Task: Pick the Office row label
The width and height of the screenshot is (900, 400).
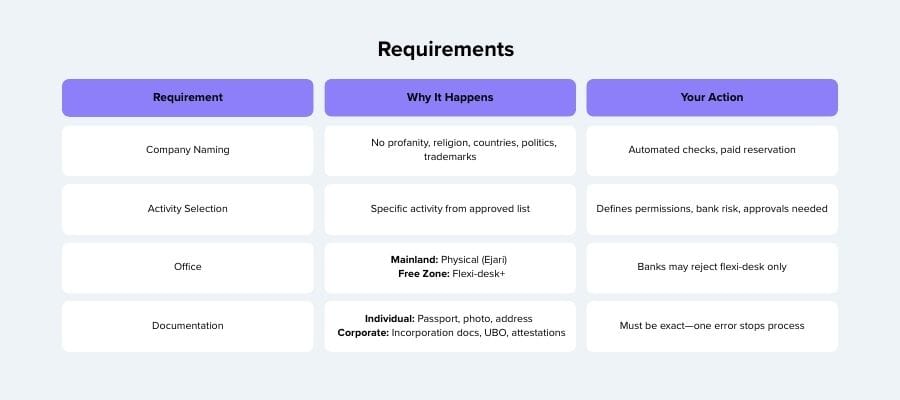Action: pos(188,267)
